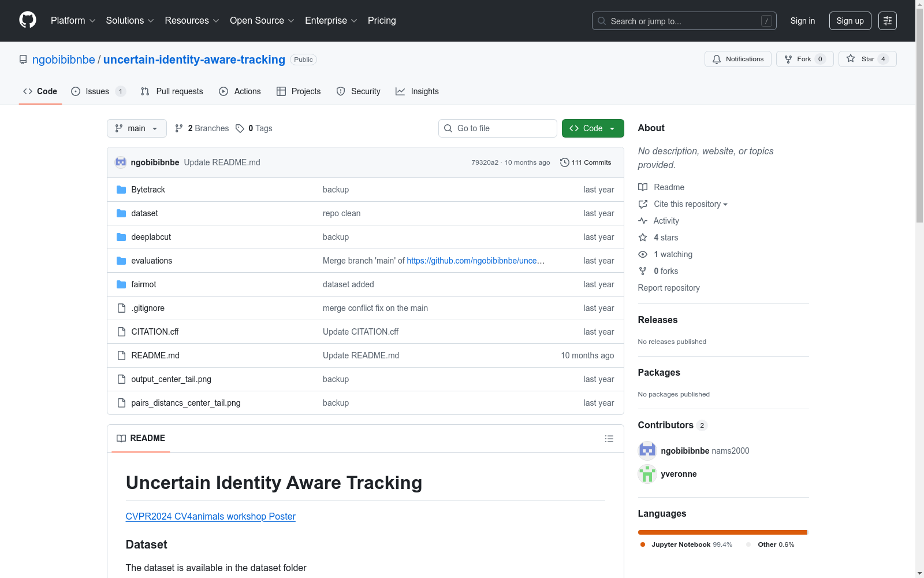Viewport: 924px width, 578px height.
Task: Click the languages percentage bar
Action: pyautogui.click(x=723, y=532)
